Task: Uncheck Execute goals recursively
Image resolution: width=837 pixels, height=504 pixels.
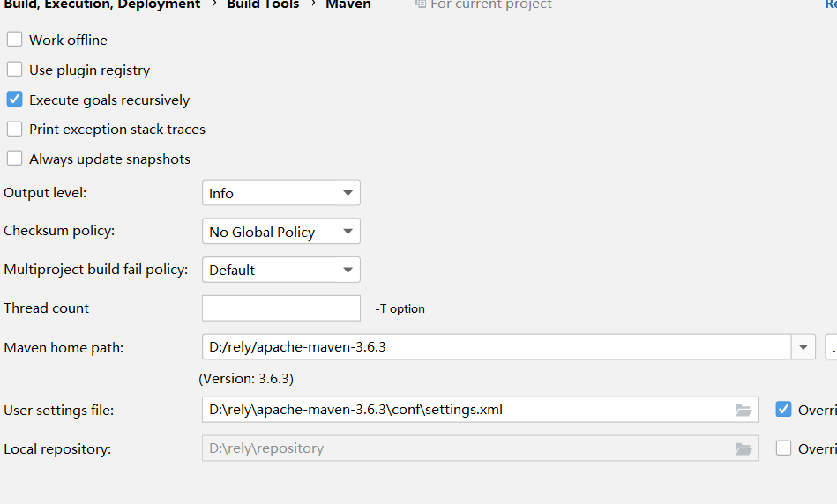Action: point(14,100)
